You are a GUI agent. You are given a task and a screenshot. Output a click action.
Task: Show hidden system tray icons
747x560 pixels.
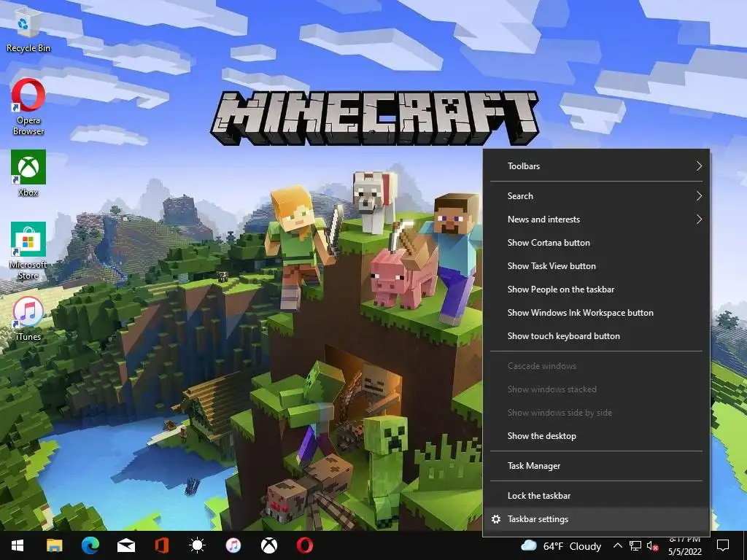pos(617,545)
